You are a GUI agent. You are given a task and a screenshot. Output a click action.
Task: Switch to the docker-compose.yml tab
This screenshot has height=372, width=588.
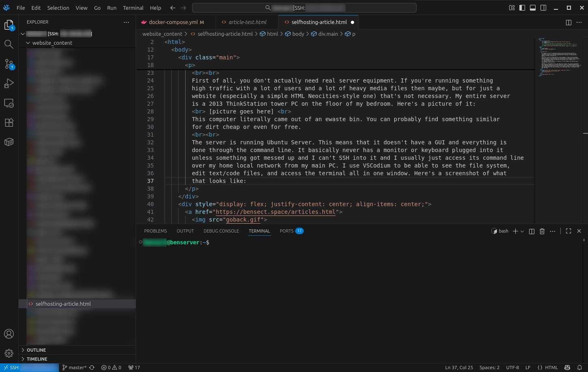tap(173, 22)
